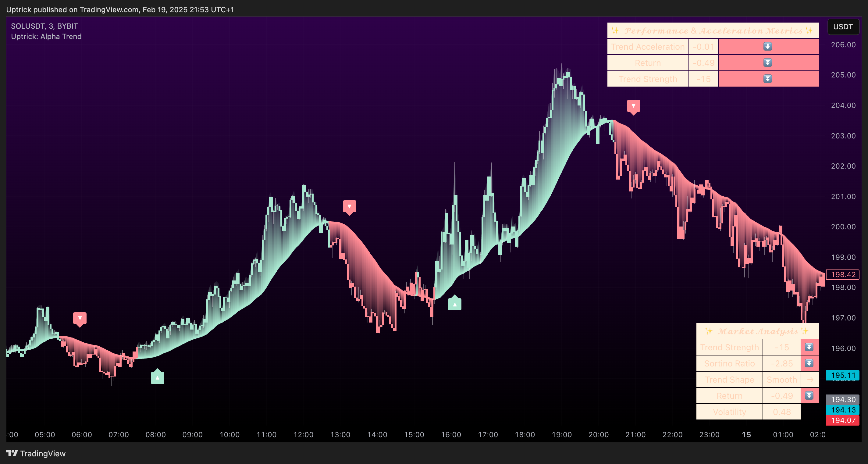Click the down arrow icon in Market Analysis Return row
The height and width of the screenshot is (464, 868).
(809, 396)
